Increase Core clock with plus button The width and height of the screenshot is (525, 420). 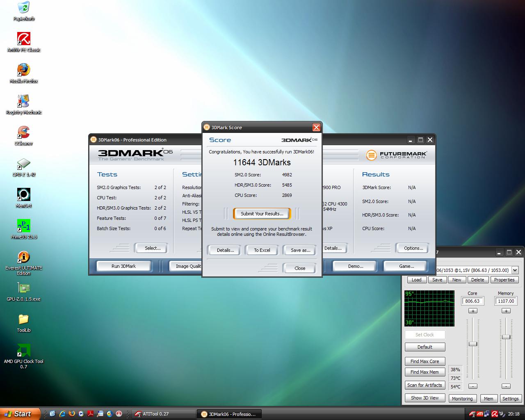(473, 311)
